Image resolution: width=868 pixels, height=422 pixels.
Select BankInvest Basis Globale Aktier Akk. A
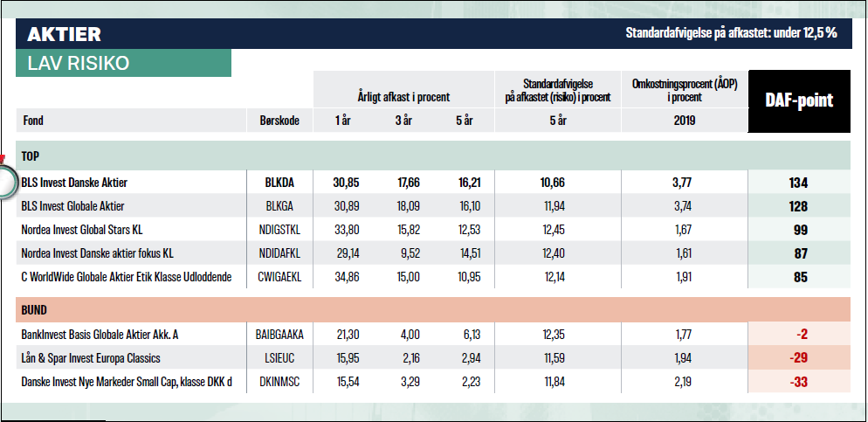pyautogui.click(x=100, y=335)
